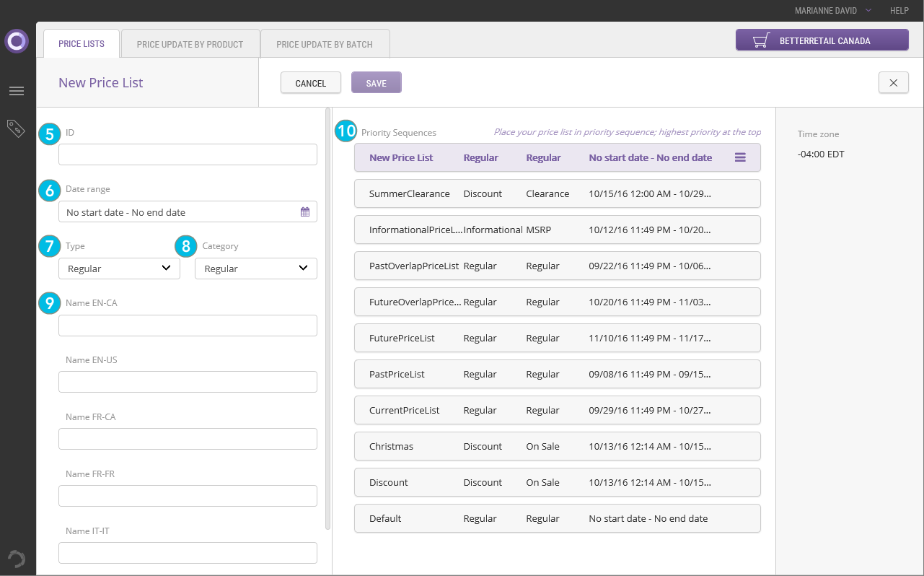The image size is (924, 576).
Task: Cancel creating the price list
Action: pos(310,82)
